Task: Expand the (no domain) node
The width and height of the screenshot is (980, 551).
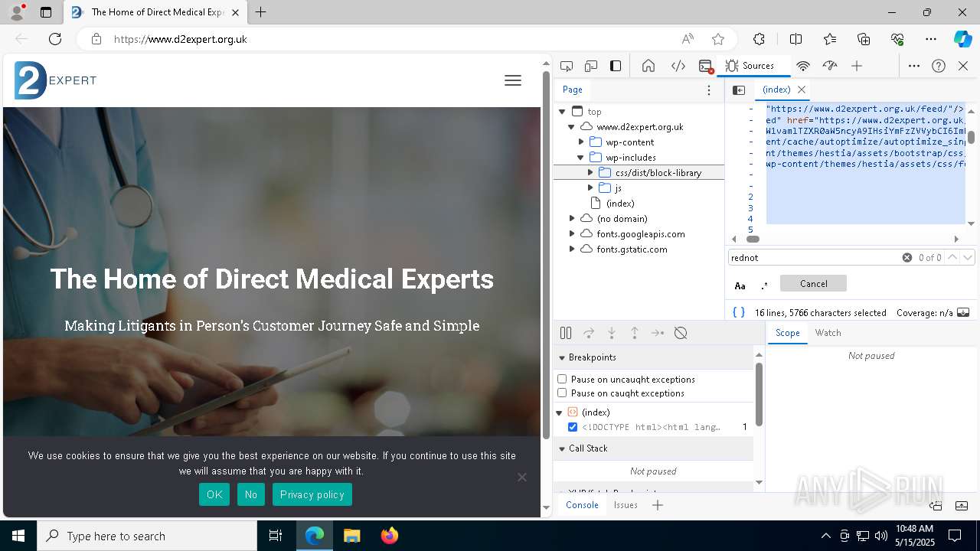Action: (571, 219)
